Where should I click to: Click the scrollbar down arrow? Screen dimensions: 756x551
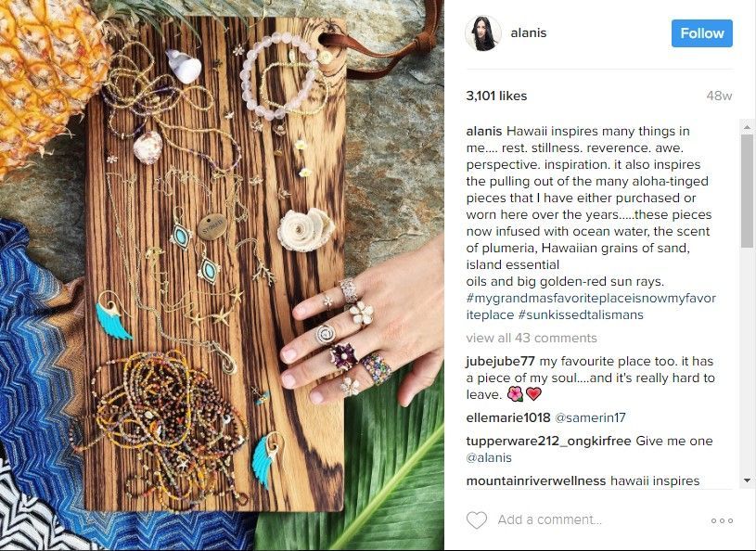click(x=747, y=481)
